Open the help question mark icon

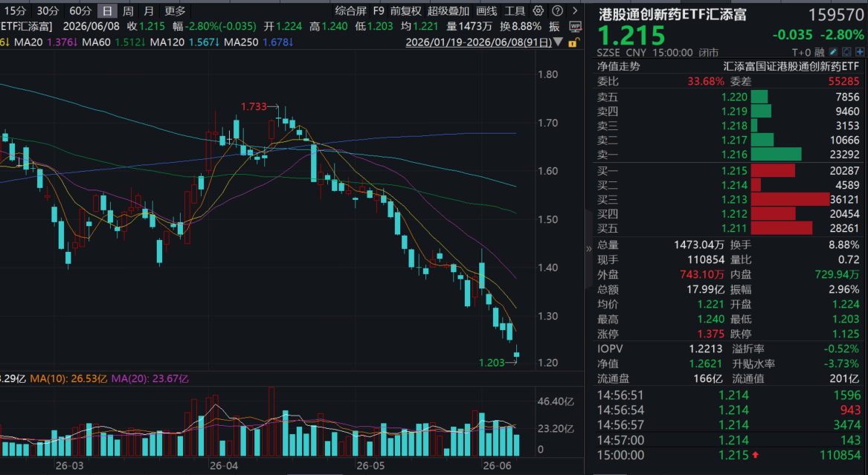coord(557,10)
